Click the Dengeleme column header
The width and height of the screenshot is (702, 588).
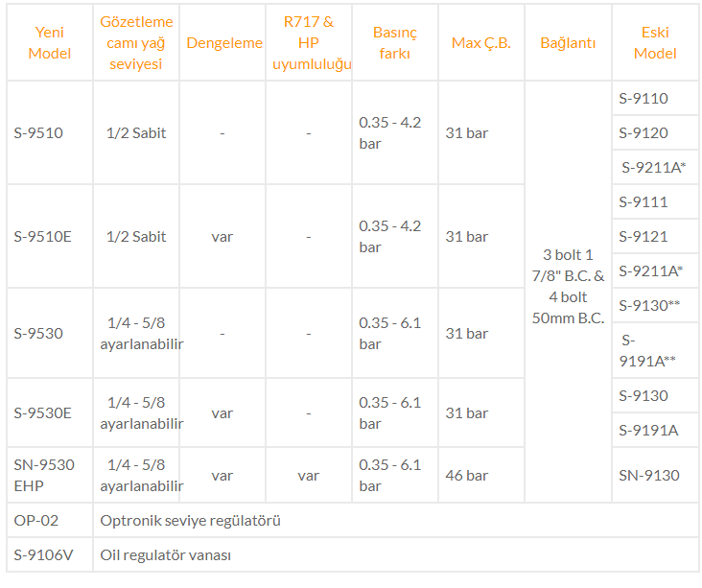pyautogui.click(x=222, y=42)
